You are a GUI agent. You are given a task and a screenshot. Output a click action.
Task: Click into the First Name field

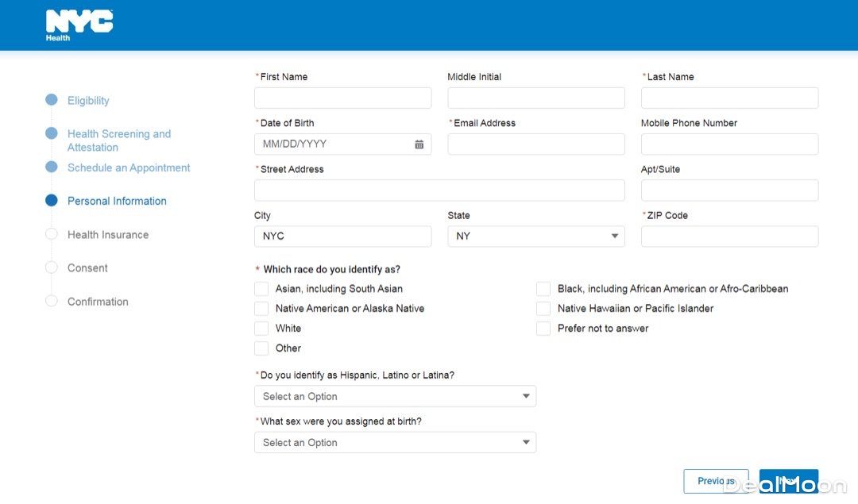pyautogui.click(x=342, y=98)
